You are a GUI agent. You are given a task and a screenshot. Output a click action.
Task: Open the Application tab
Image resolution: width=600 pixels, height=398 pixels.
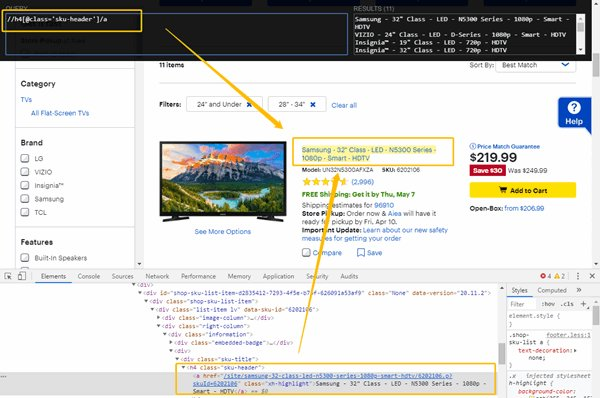pyautogui.click(x=278, y=276)
